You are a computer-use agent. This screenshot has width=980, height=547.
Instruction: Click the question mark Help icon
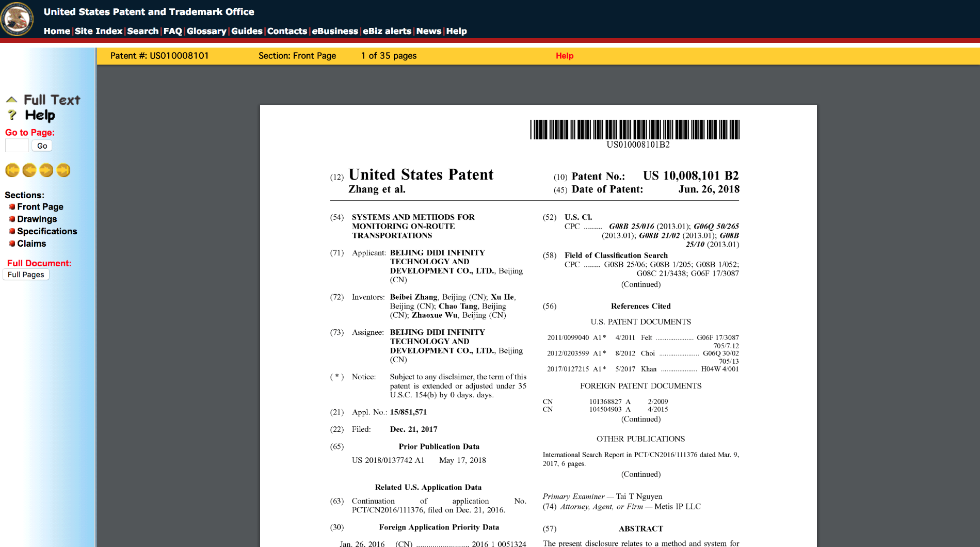coord(12,115)
